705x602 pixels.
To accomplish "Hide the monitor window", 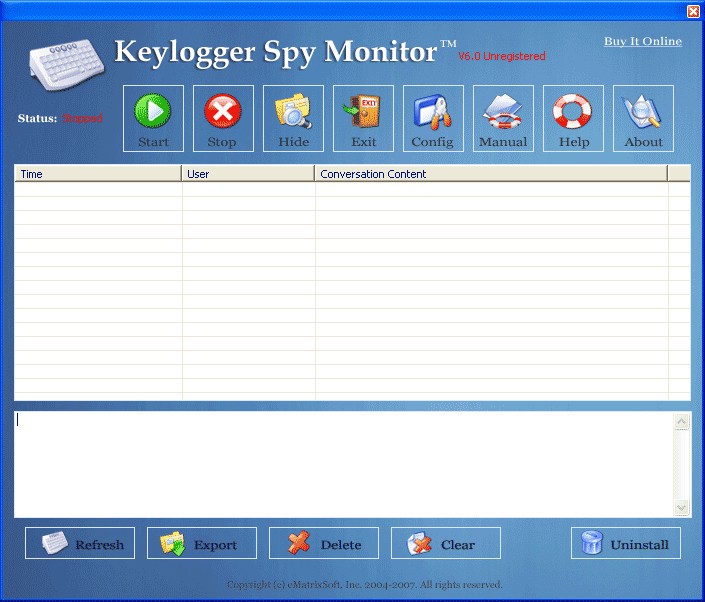I will point(293,118).
